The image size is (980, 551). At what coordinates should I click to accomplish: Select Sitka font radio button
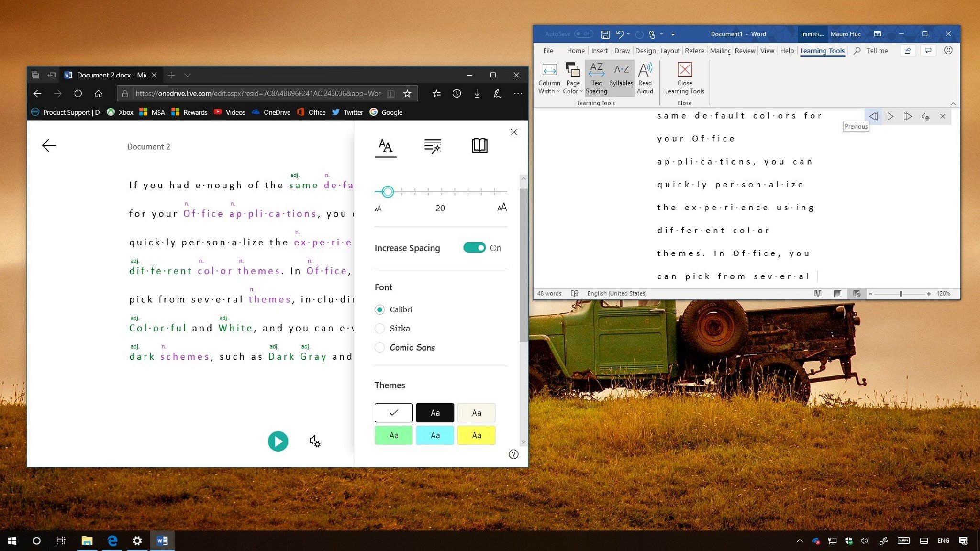pyautogui.click(x=379, y=328)
